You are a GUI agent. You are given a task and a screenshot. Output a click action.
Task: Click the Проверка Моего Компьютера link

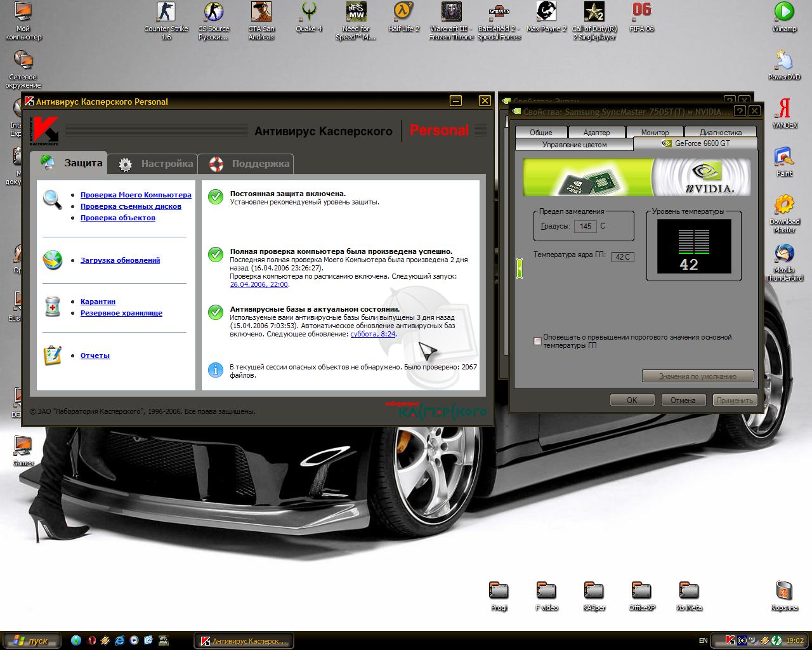pos(136,195)
